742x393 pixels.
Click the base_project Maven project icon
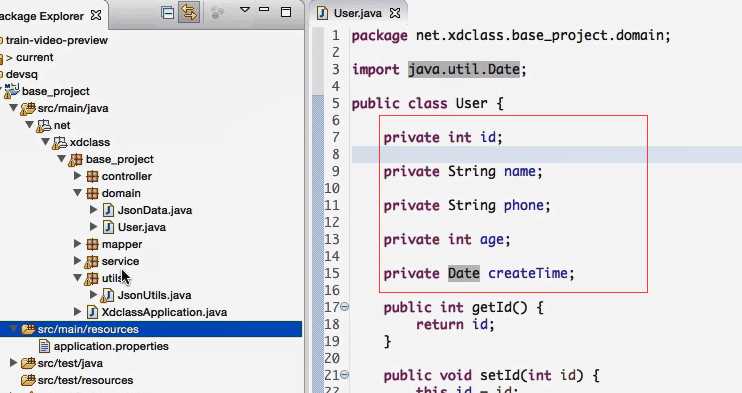click(12, 91)
